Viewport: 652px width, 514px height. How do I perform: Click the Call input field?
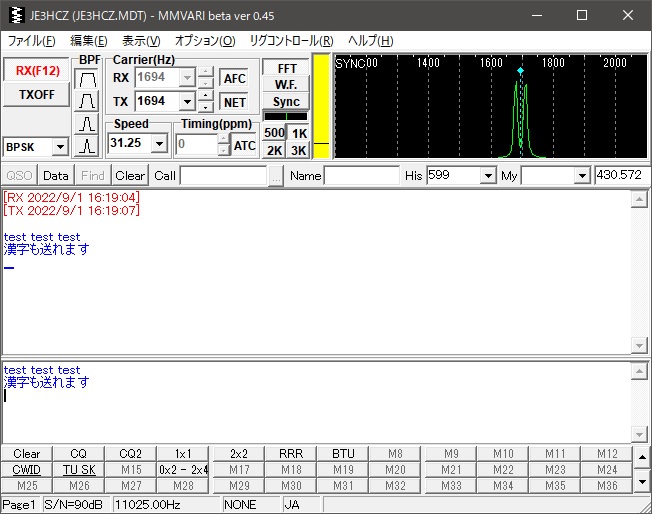tap(222, 175)
